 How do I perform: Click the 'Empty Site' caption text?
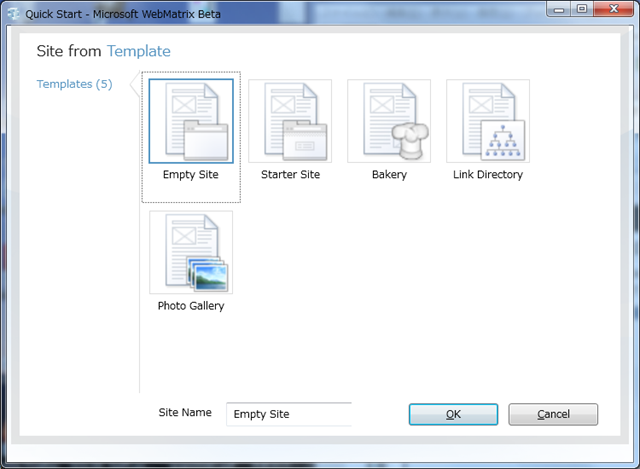click(191, 175)
